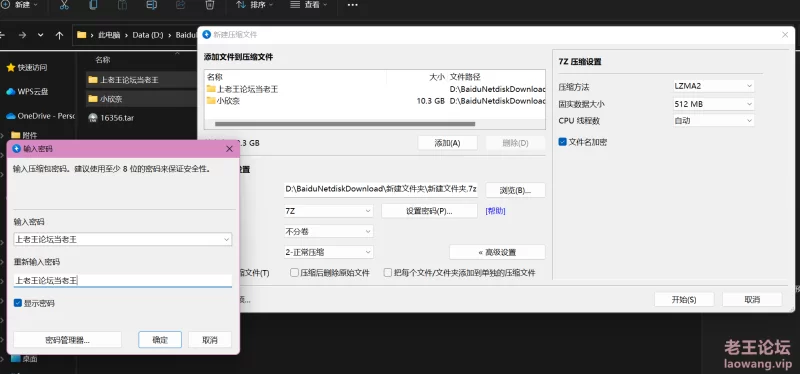Viewport: 800px width, 374px height.
Task: Click the copy icon in Explorer toolbar
Action: [93, 5]
